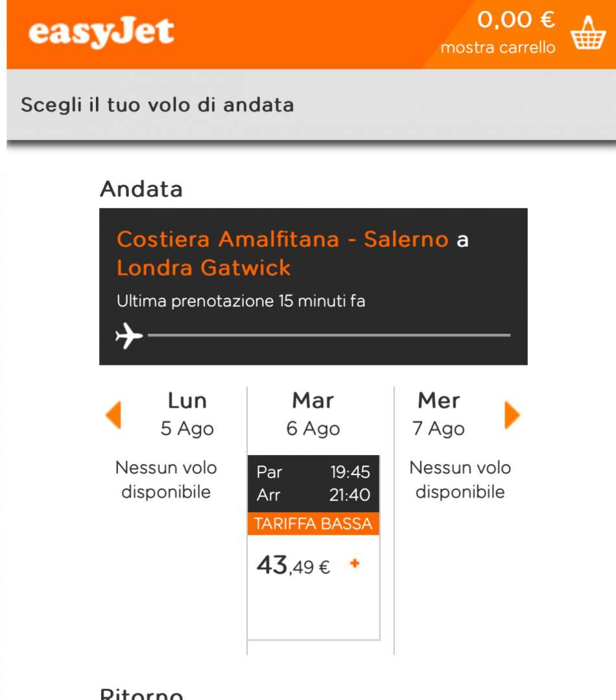Click the Andata section heading
The height and width of the screenshot is (700, 616).
(141, 189)
